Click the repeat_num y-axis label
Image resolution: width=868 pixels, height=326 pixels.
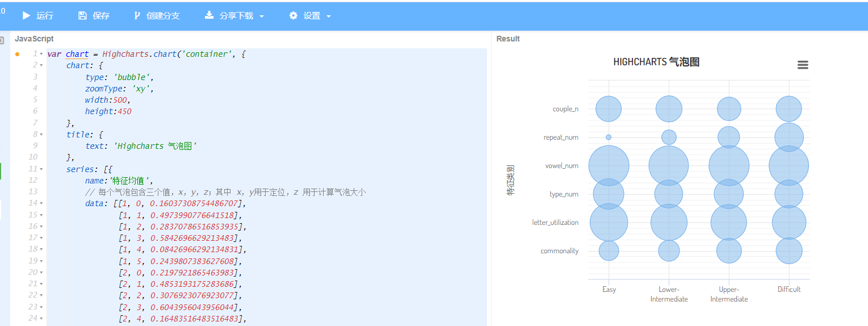561,137
